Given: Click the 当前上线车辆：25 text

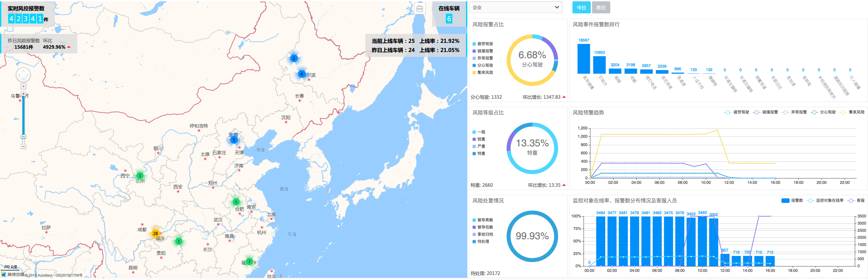Looking at the screenshot, I should pos(393,41).
